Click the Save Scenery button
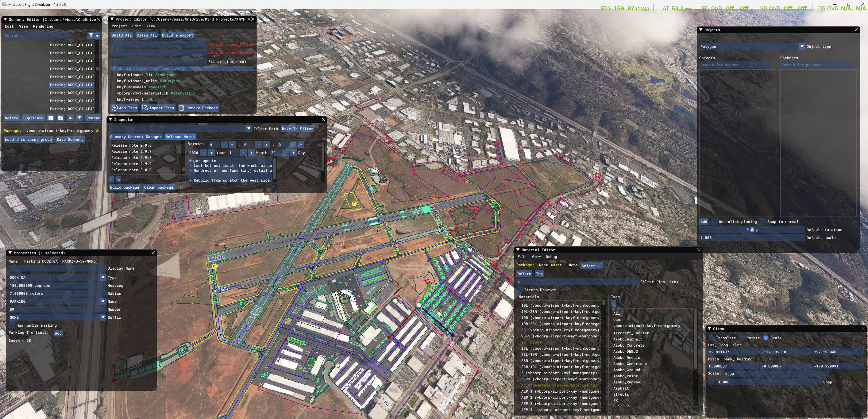Image resolution: width=868 pixels, height=419 pixels. coord(70,140)
